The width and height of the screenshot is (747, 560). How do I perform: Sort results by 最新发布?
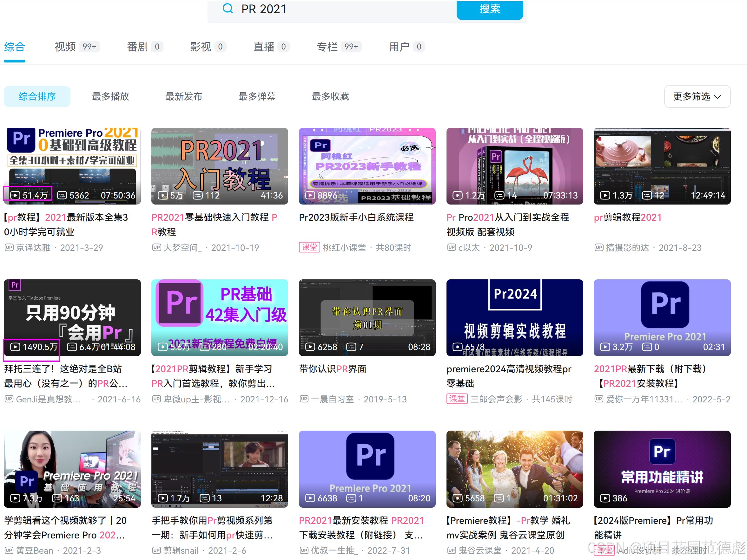click(x=184, y=96)
